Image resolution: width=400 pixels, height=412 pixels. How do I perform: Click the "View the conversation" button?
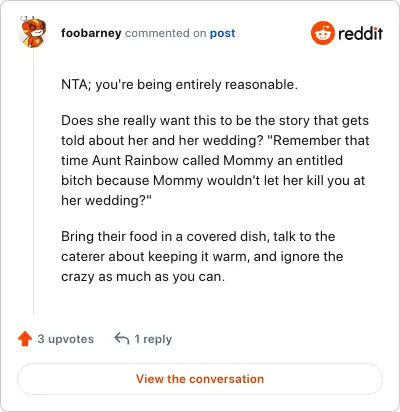click(200, 379)
